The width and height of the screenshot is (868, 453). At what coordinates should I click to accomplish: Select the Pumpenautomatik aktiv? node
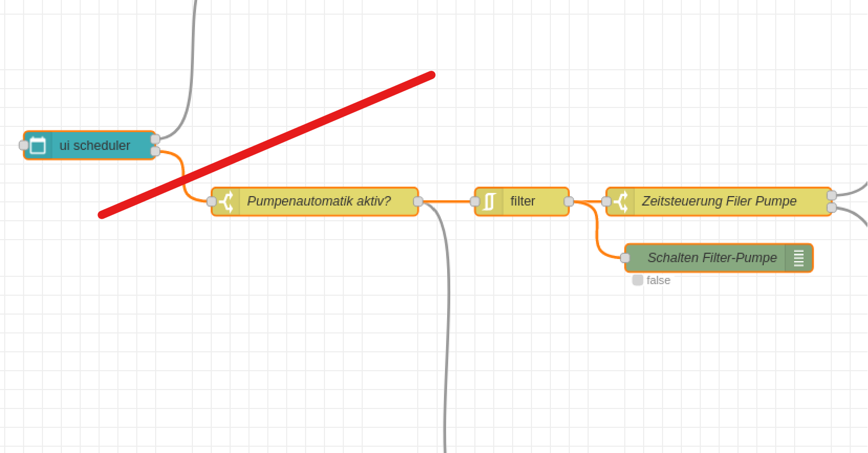click(315, 201)
